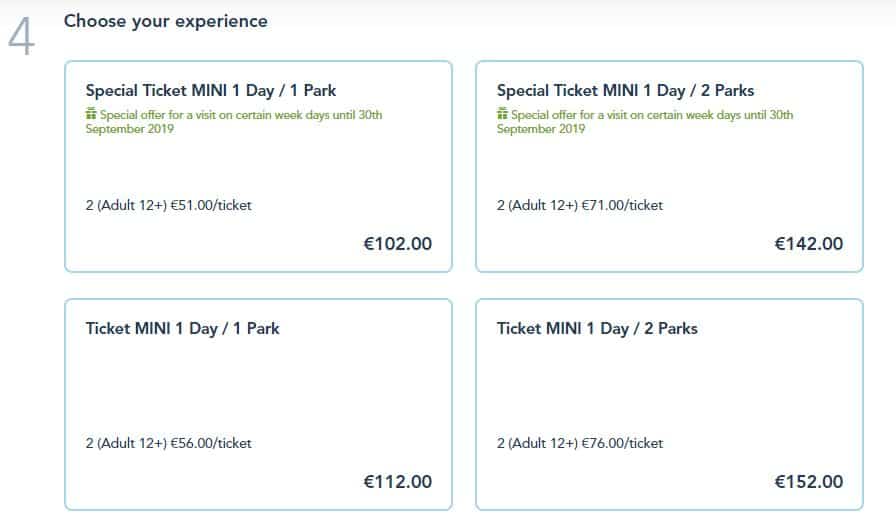This screenshot has width=896, height=519.
Task: Click the 'Special Ticket MINI 1 Day / 2 Parks' title
Action: (x=625, y=90)
